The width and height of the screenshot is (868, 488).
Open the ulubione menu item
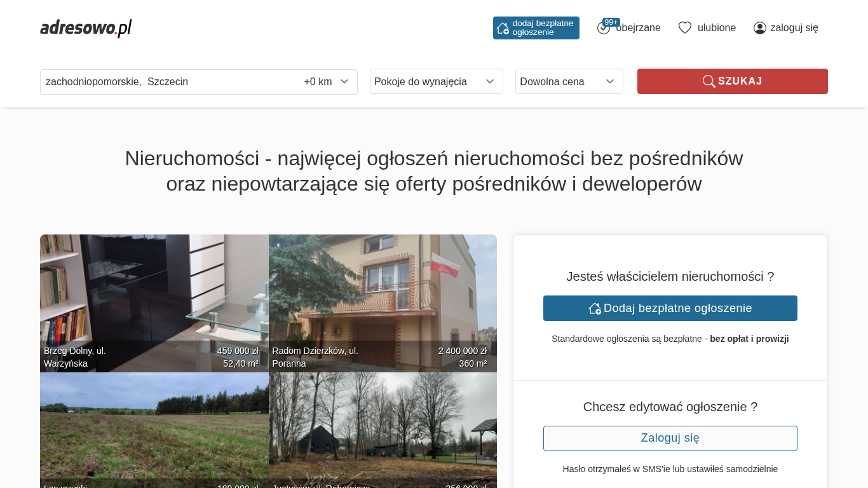tap(707, 28)
